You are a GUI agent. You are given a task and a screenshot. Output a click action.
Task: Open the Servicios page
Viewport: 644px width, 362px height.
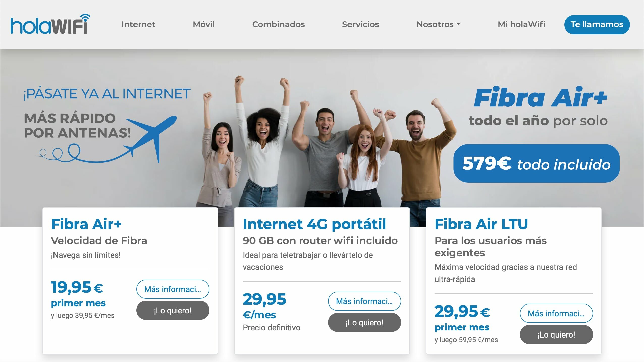[x=360, y=24]
